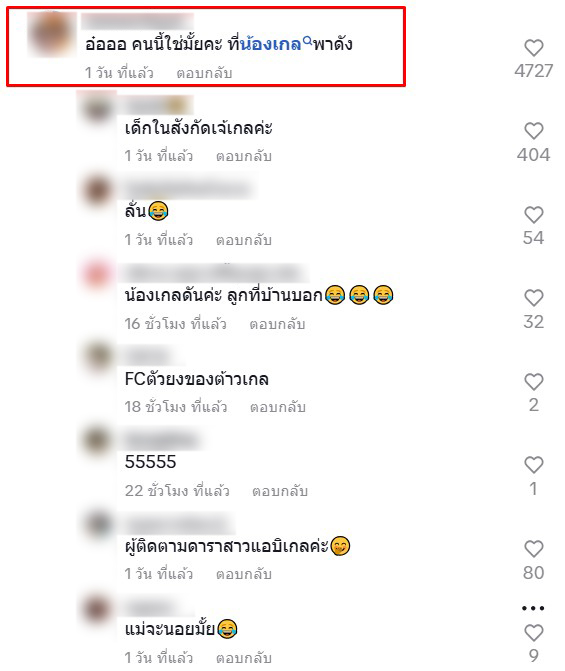Like the แม่จะนอยมั้ย comment

[x=533, y=633]
